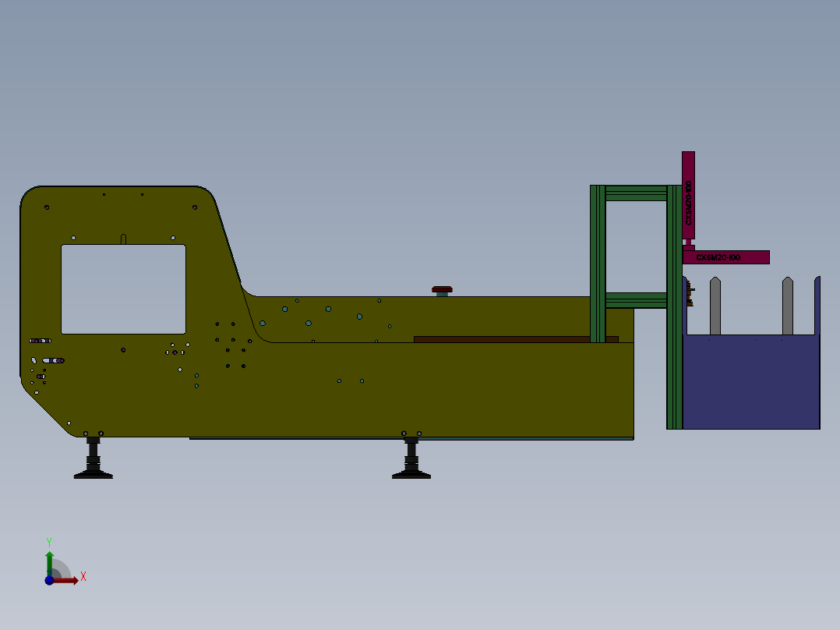Select the right gray pointed post in bin
840x630 pixels.
788,306
